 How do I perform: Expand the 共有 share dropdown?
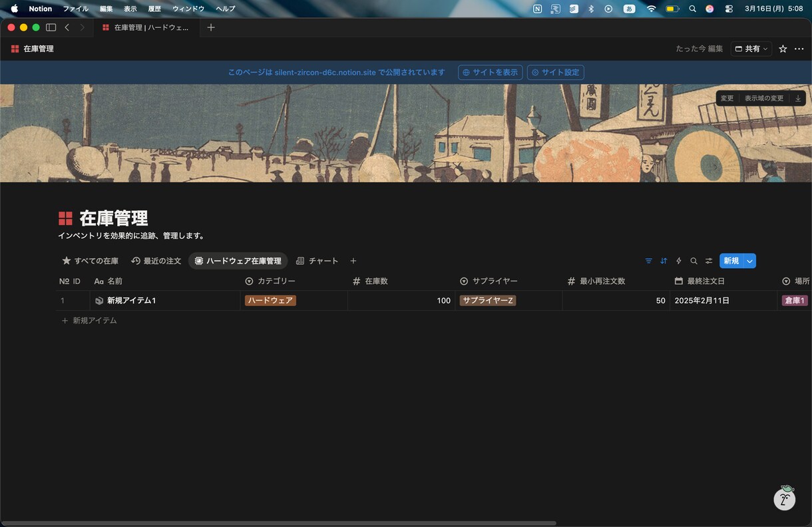(751, 49)
